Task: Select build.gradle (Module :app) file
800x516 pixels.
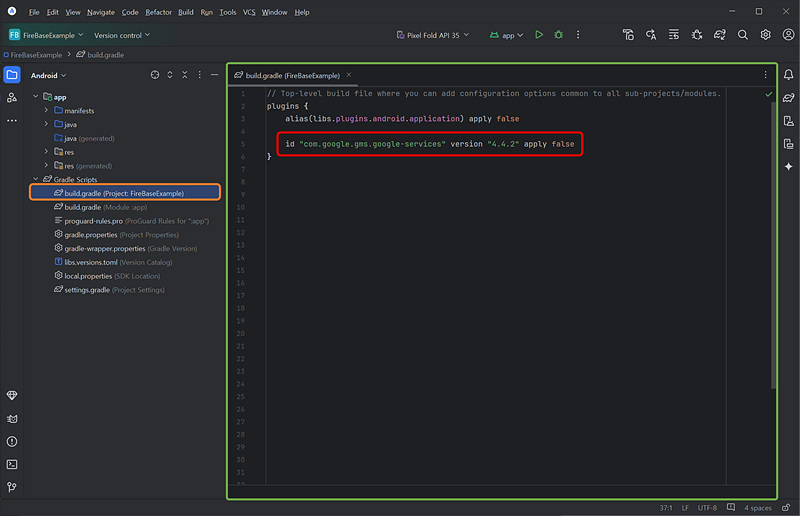Action: pos(101,207)
